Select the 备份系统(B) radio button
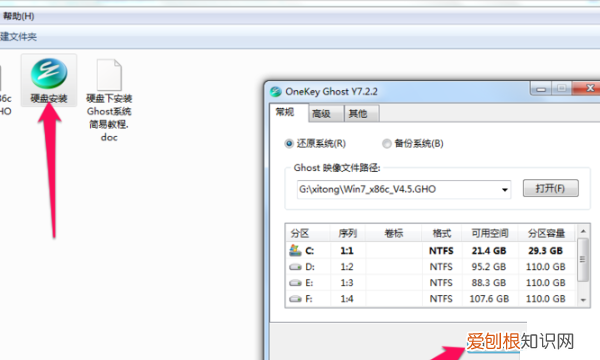The image size is (600, 360). pyautogui.click(x=386, y=144)
